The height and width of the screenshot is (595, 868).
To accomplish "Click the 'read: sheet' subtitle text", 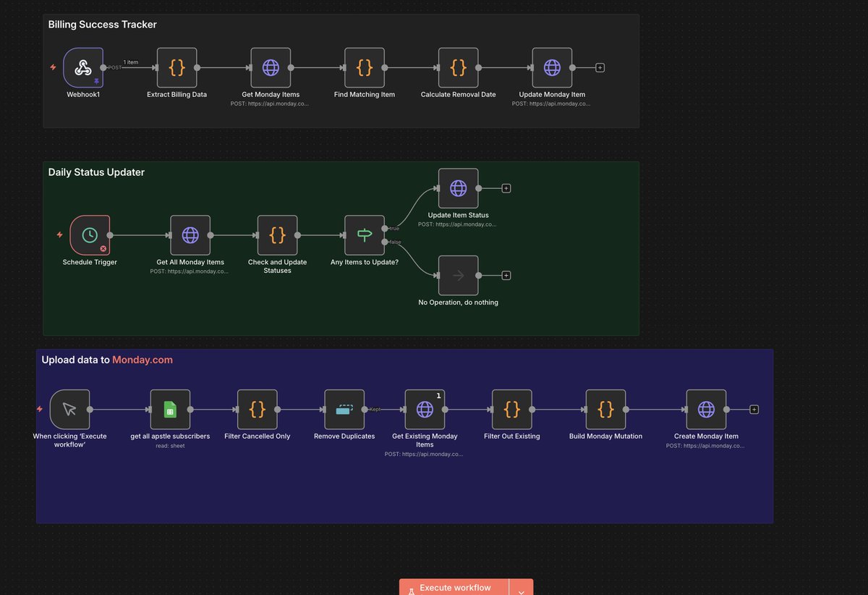I will [x=170, y=446].
